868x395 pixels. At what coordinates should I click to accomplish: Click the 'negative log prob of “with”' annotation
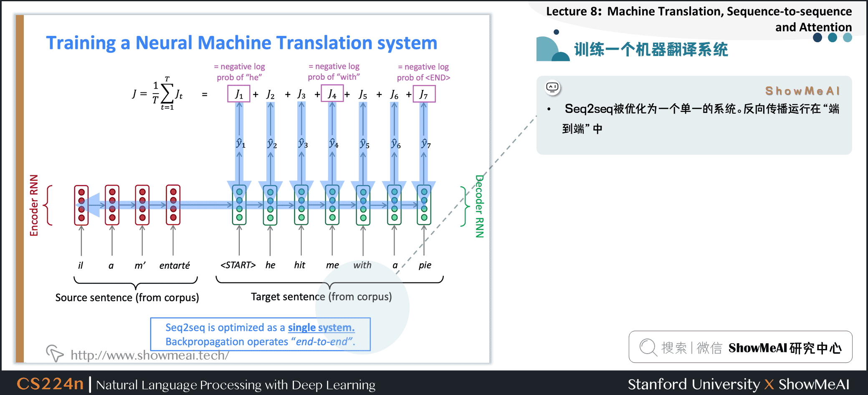(x=334, y=71)
